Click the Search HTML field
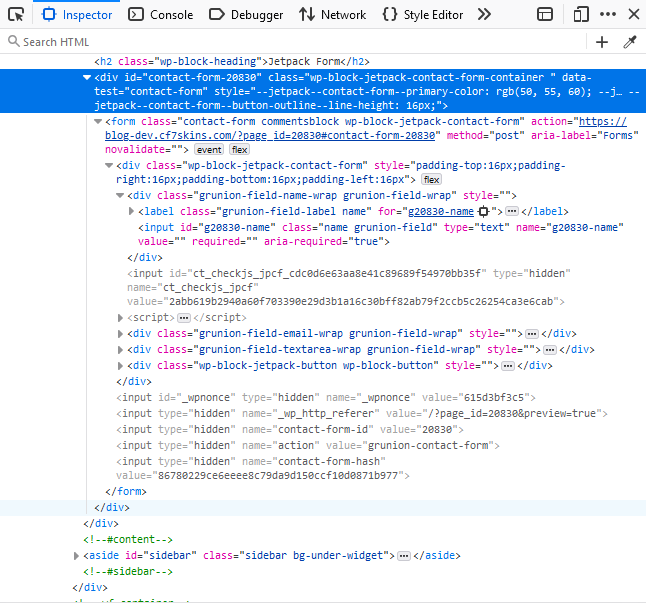 pyautogui.click(x=290, y=42)
